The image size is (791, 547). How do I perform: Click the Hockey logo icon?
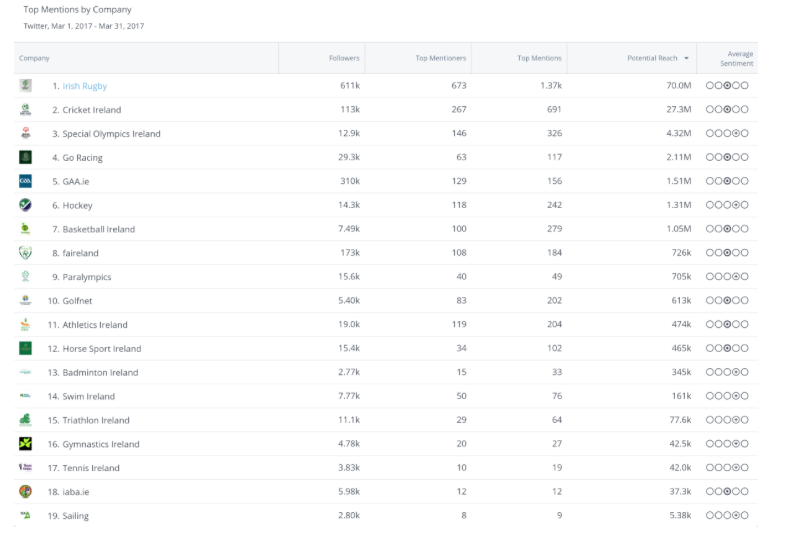click(x=25, y=205)
